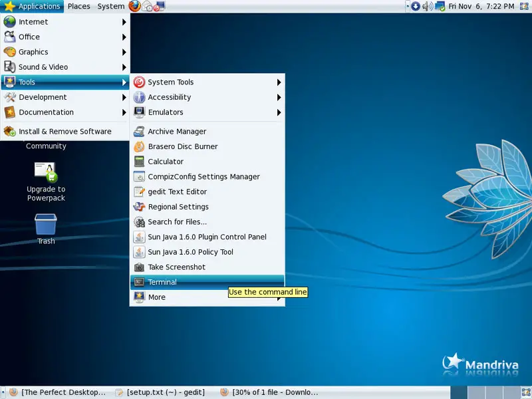The width and height of the screenshot is (532, 399).
Task: Click the Sun Java Plugin Control Panel icon
Action: point(139,237)
